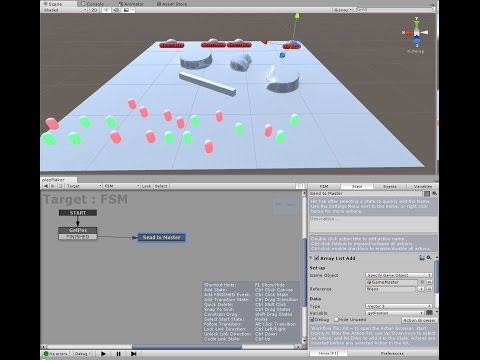Open object picker circle beside GameMaster
480x360 pixels.
[422, 282]
